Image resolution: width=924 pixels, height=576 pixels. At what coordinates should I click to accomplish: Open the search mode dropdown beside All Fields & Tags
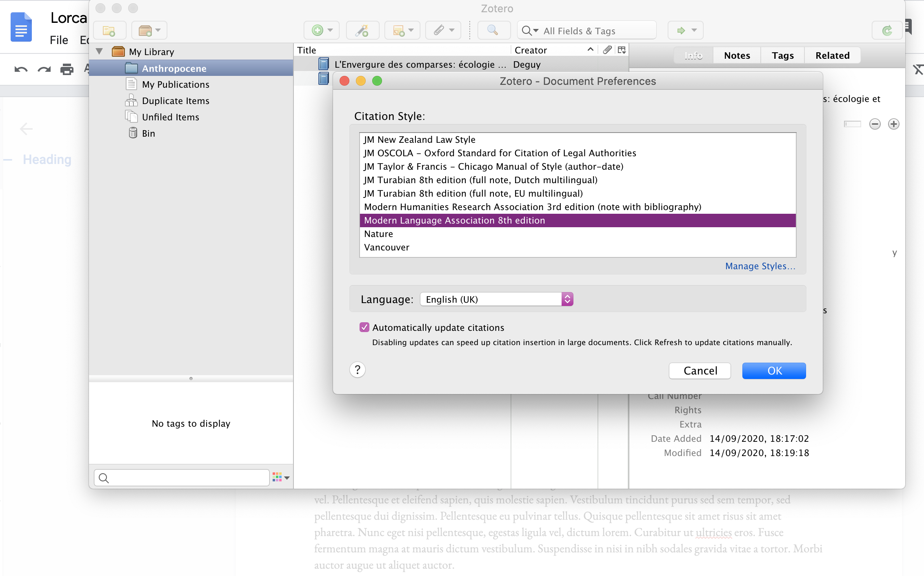530,31
